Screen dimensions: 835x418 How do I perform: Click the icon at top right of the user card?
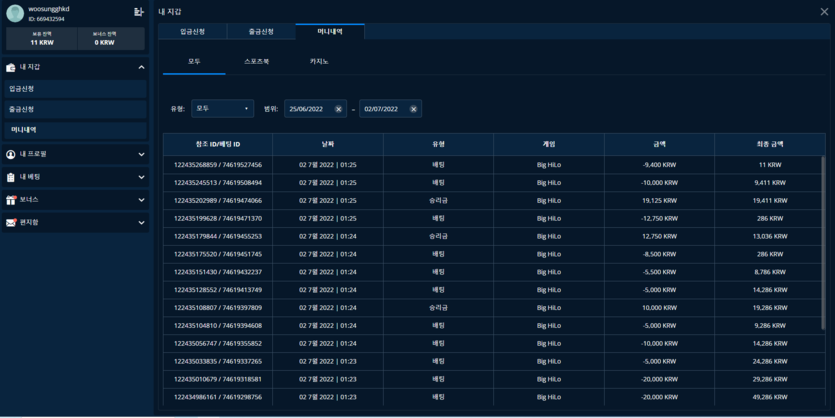(x=138, y=12)
